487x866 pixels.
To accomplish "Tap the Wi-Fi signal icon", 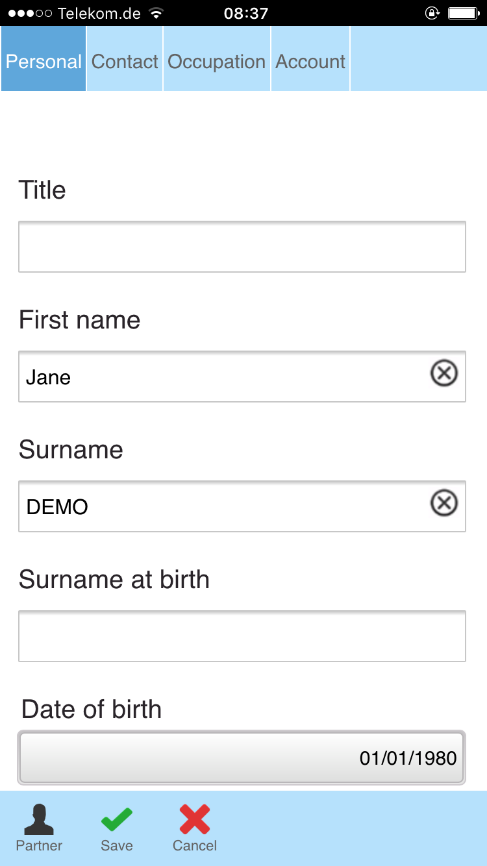I will 157,13.
